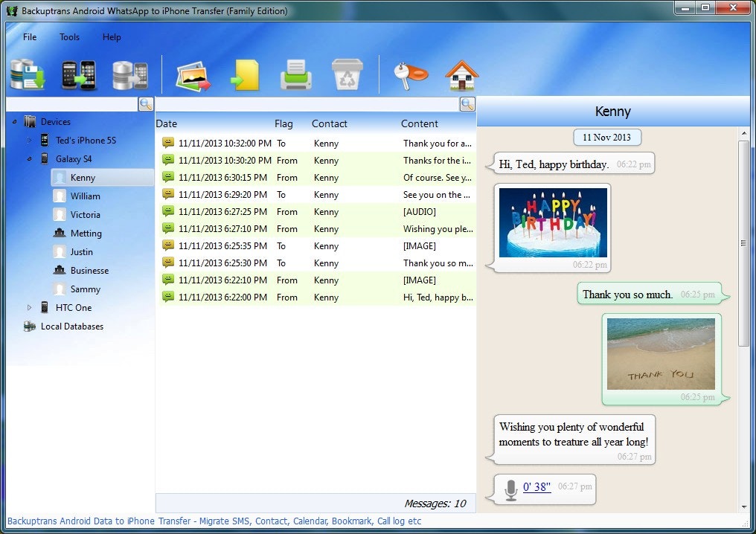Open the THANK YOU beach photo thumbnail
Image resolution: width=756 pixels, height=534 pixels.
point(661,353)
